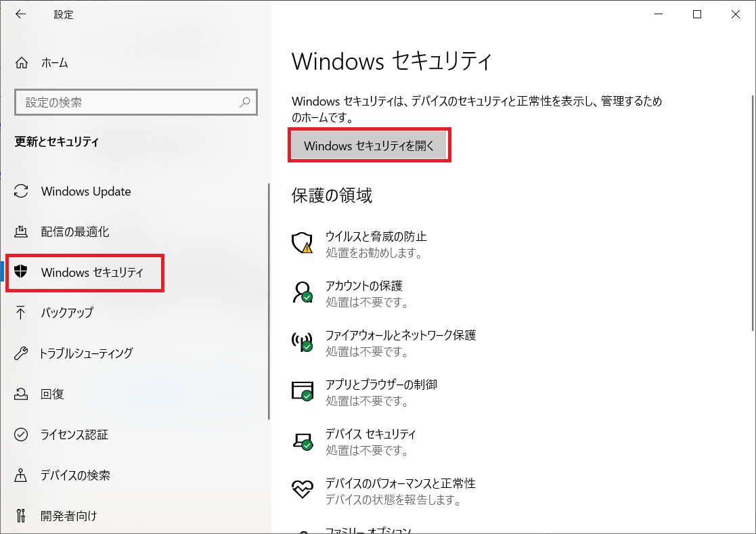Click the 保護の領域 heading
The image size is (756, 534).
[332, 196]
